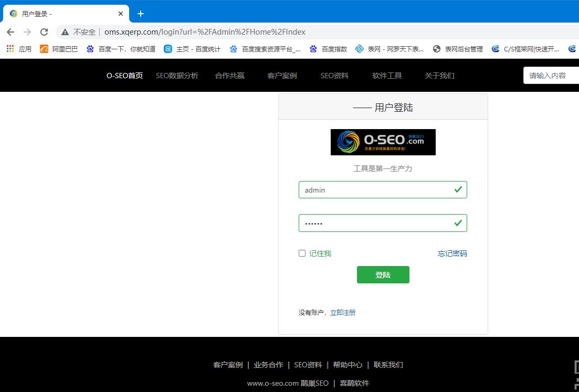Open the 阿里巴巴 bookmark
This screenshot has height=392, width=579.
pyautogui.click(x=58, y=49)
